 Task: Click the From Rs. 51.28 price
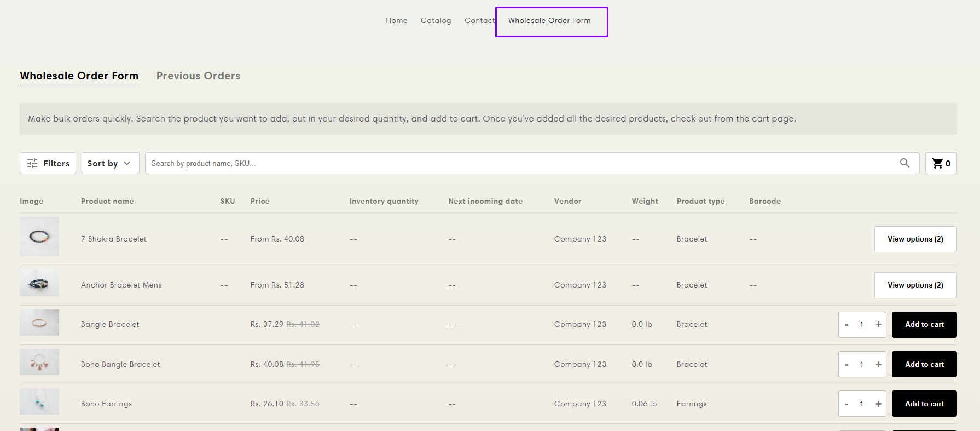[277, 285]
